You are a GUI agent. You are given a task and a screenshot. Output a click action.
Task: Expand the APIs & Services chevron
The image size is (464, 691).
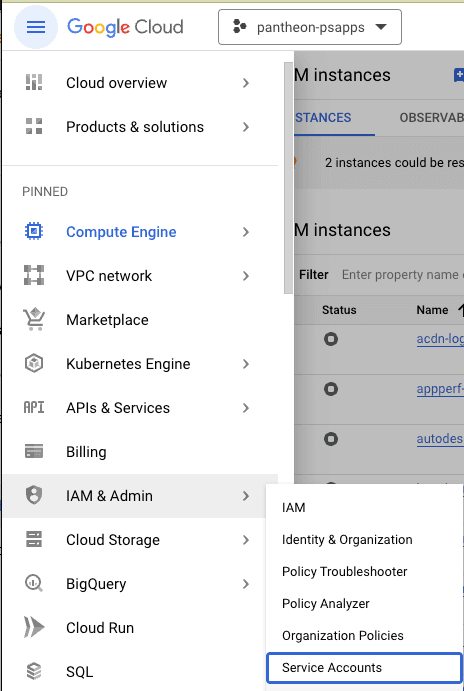point(246,408)
